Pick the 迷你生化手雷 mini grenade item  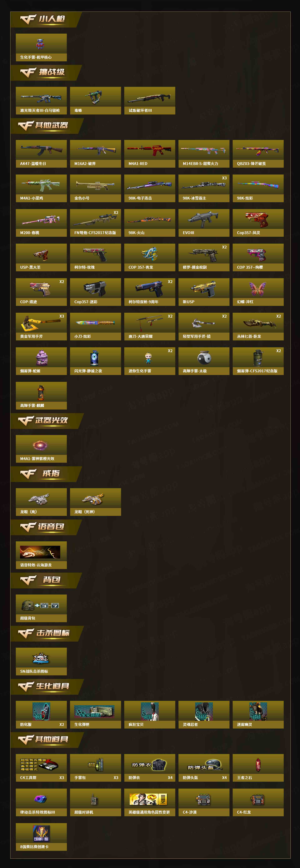(x=150, y=361)
